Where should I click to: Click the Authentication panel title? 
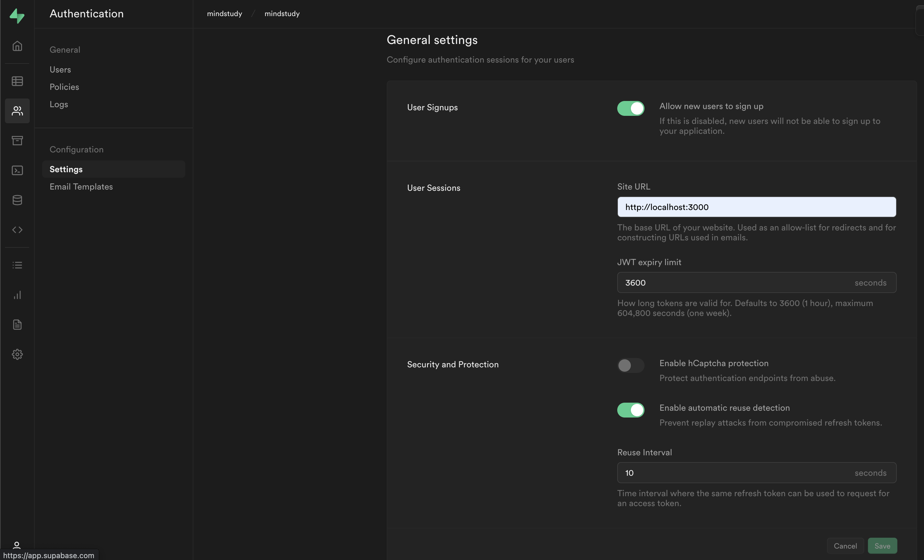[x=87, y=14]
